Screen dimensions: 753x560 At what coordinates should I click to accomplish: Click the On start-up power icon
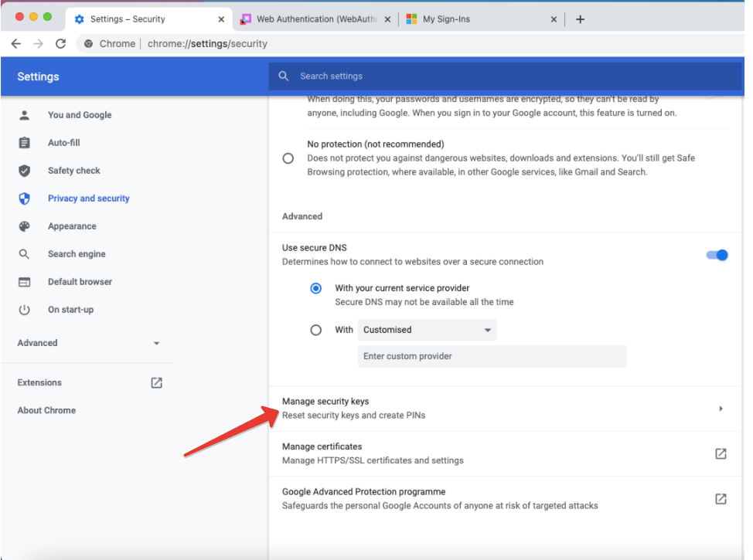[x=25, y=310]
